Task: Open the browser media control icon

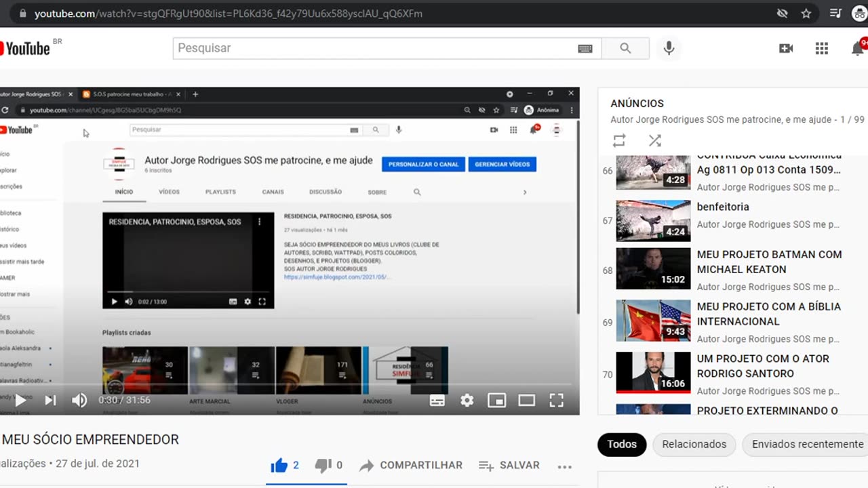Action: point(836,14)
